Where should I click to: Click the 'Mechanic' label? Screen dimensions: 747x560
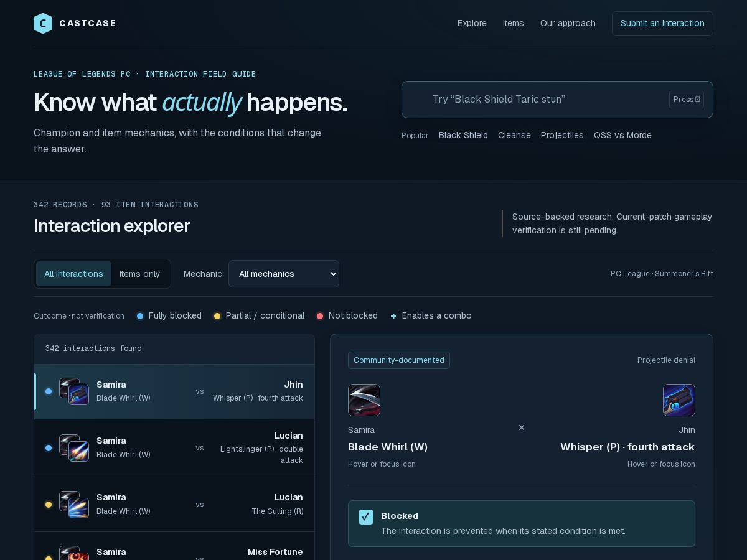click(x=203, y=274)
